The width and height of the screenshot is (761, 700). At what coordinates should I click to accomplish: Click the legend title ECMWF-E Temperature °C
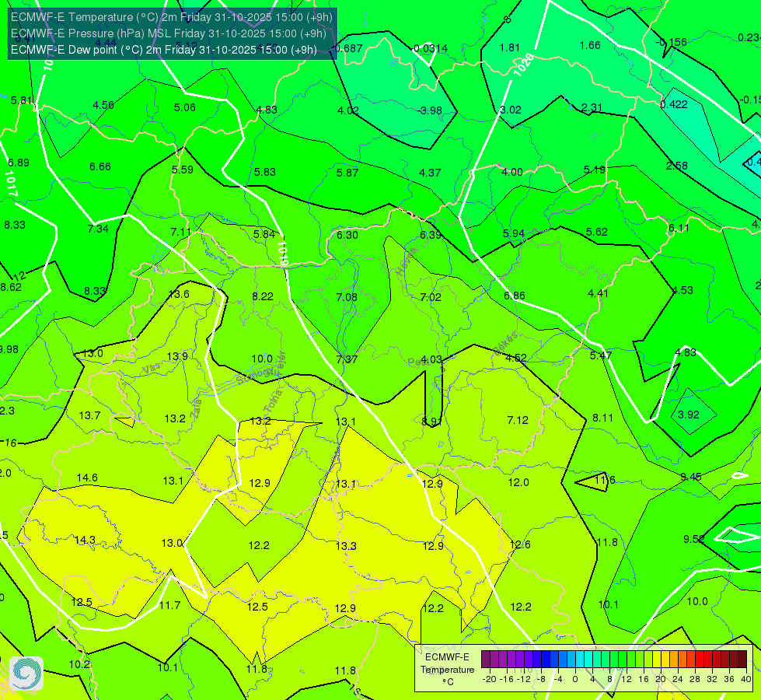(x=447, y=670)
